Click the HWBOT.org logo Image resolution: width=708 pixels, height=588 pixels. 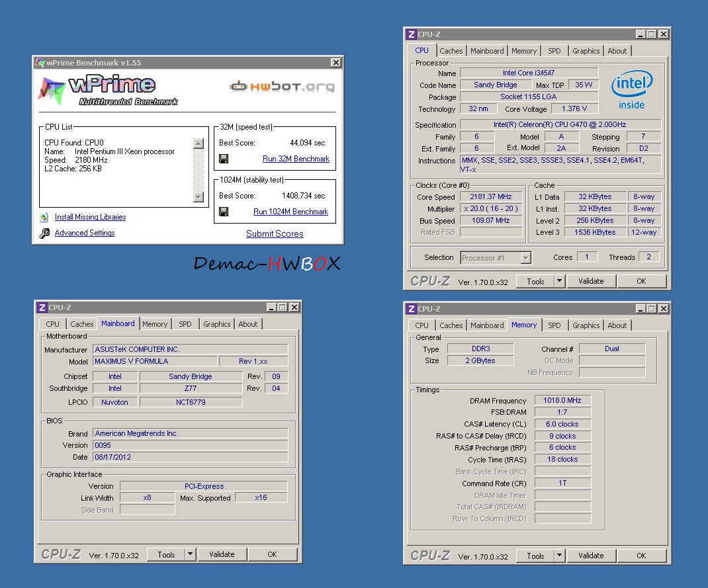point(282,86)
